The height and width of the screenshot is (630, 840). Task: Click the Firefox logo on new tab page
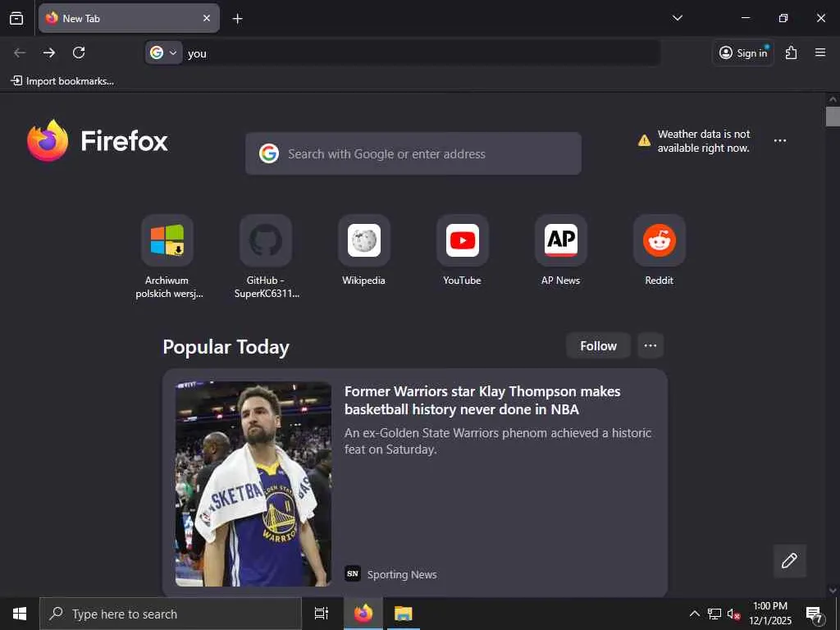click(98, 141)
